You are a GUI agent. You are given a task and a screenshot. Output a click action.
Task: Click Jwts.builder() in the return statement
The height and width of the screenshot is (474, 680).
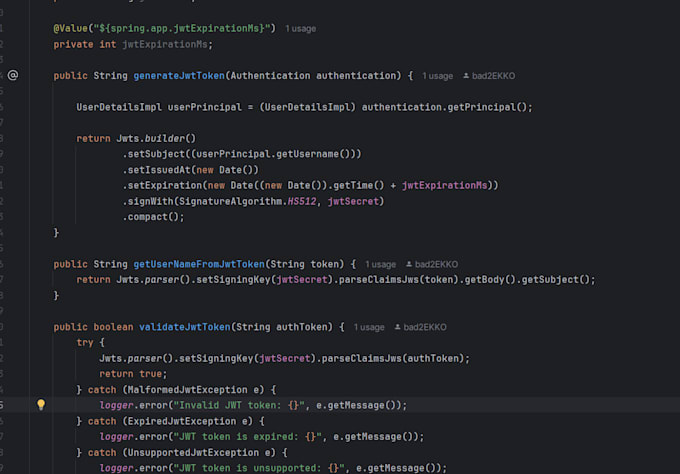point(156,138)
